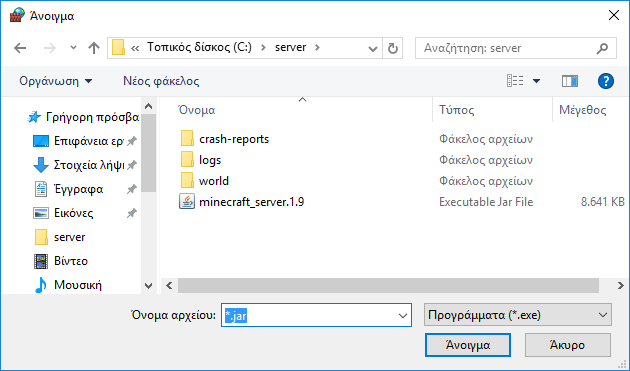
Task: Expand chevron after Τοπικός δίσκος (C:)
Action: pyautogui.click(x=263, y=48)
